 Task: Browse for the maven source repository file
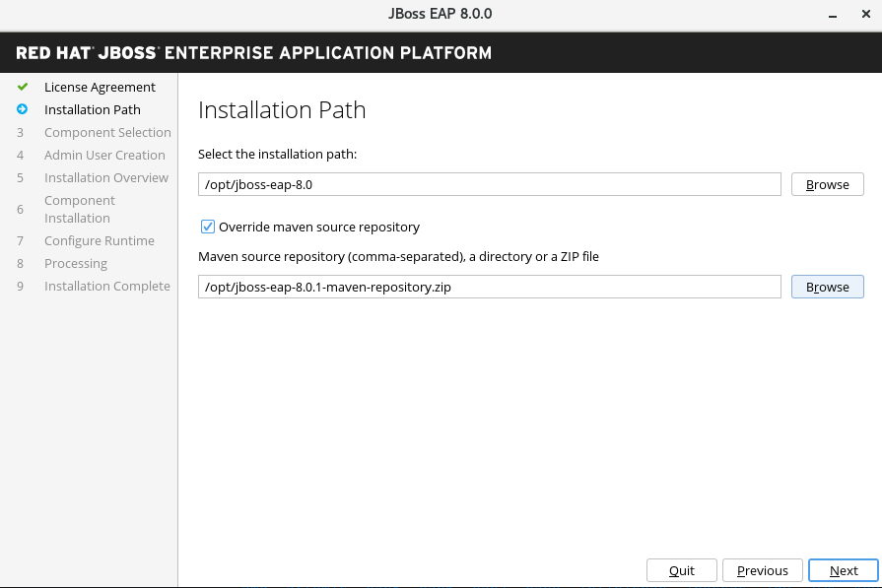827,287
